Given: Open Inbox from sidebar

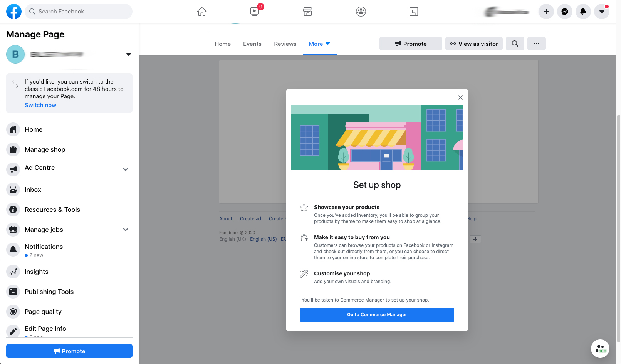Looking at the screenshot, I should point(69,190).
